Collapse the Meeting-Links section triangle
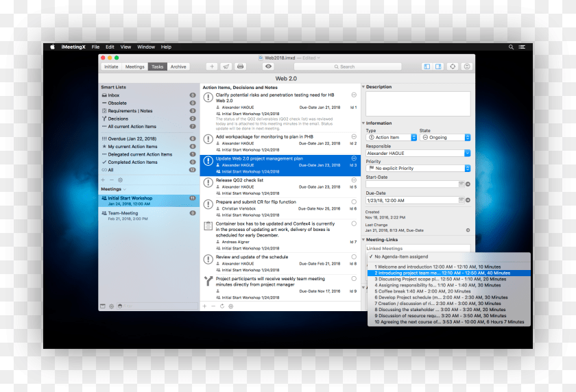 coord(363,240)
